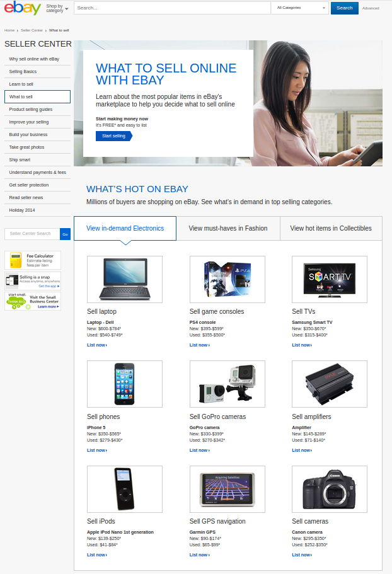This screenshot has width=392, height=574.
Task: Open the Canon camera image
Action: [330, 489]
